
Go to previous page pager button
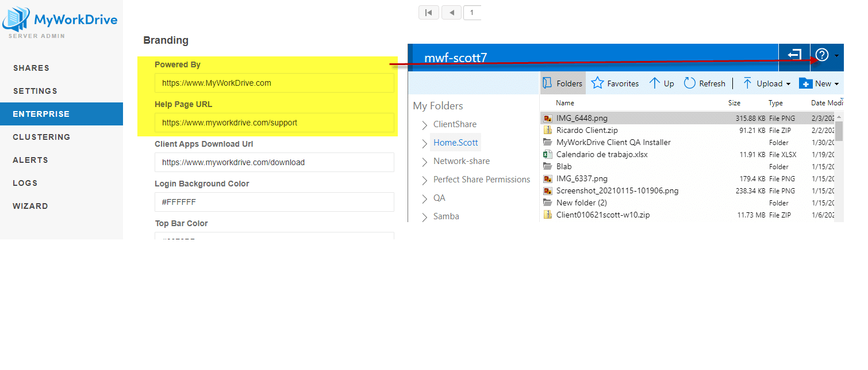pos(451,12)
